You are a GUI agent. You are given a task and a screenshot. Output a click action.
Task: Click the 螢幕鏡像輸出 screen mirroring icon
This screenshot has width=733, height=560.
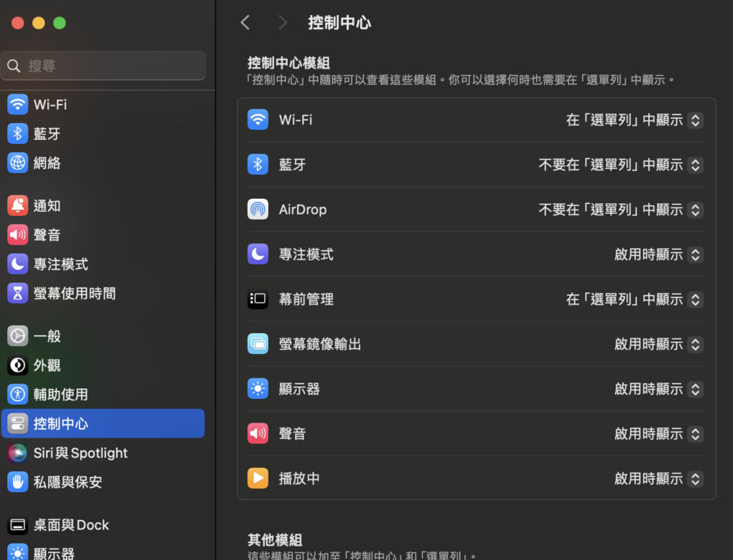tap(258, 344)
